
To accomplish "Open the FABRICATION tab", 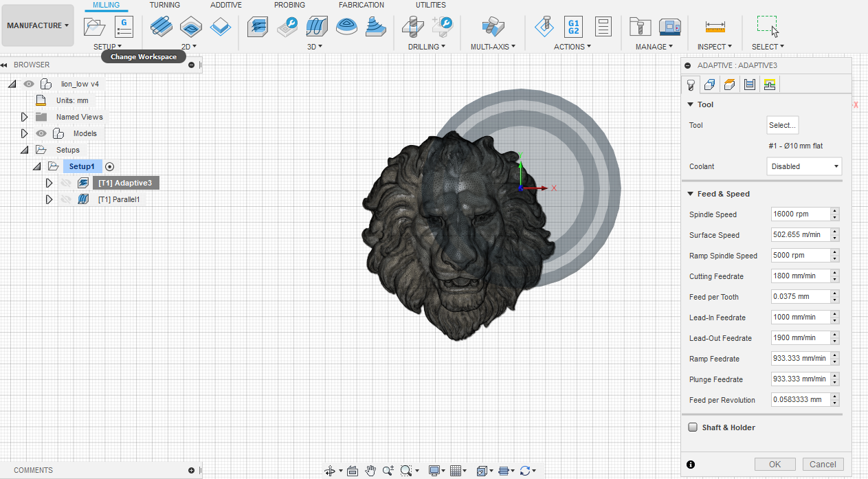I will coord(361,5).
